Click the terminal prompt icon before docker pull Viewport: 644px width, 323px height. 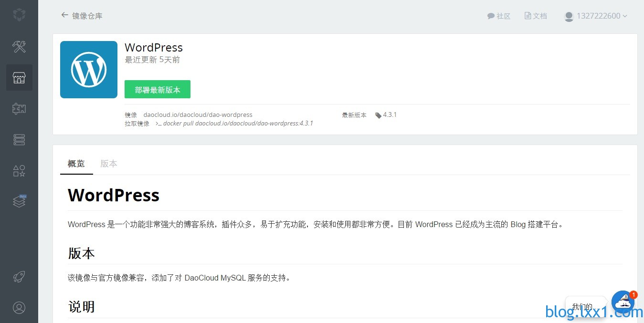coord(158,124)
